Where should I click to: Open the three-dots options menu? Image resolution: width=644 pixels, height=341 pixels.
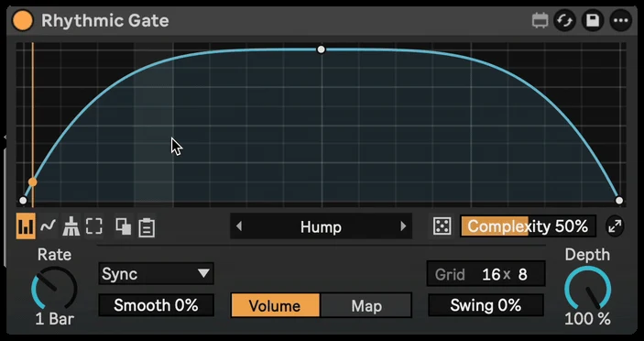(x=620, y=20)
